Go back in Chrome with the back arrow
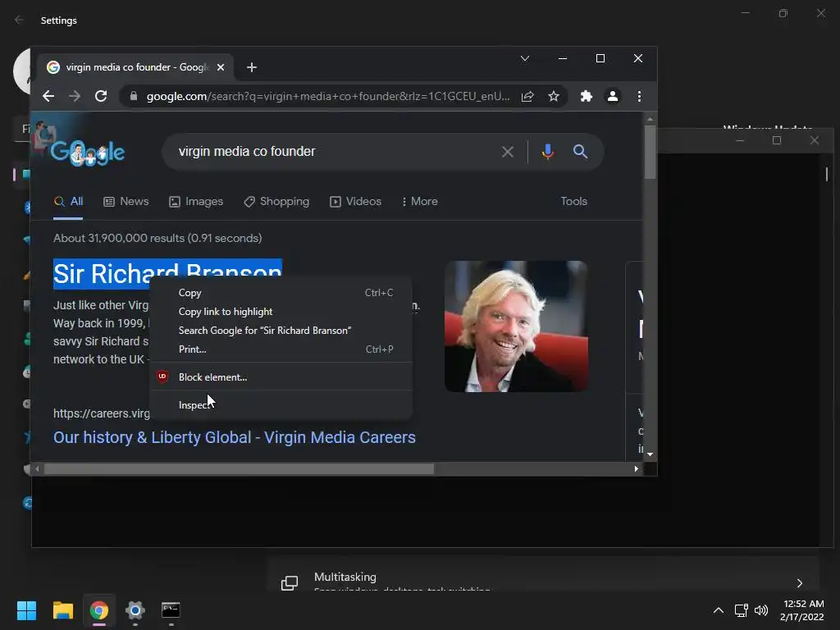The image size is (840, 630). coord(48,97)
